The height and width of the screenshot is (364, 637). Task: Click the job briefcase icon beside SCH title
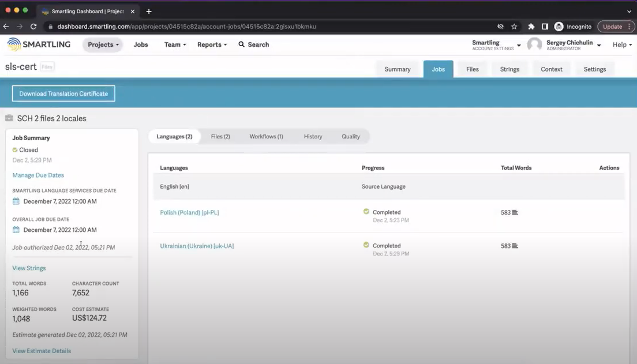9,118
